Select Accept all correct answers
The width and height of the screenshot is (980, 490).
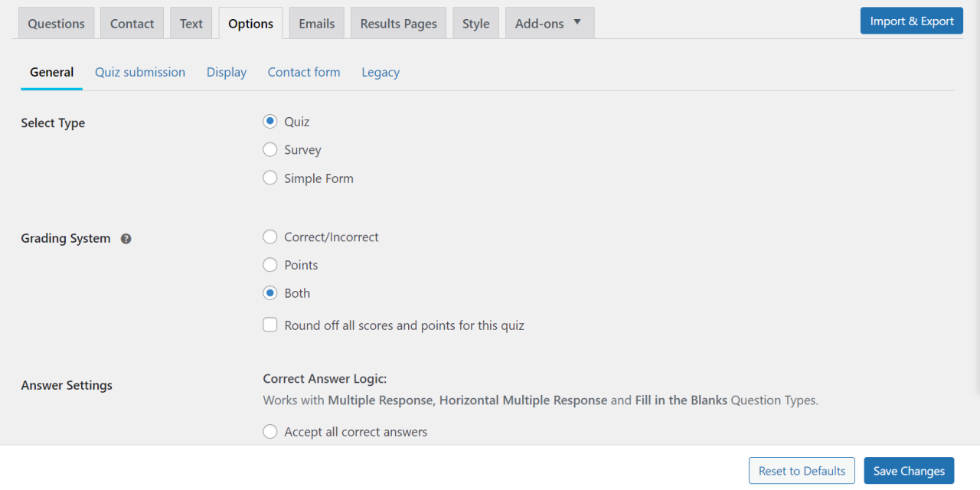coord(270,432)
